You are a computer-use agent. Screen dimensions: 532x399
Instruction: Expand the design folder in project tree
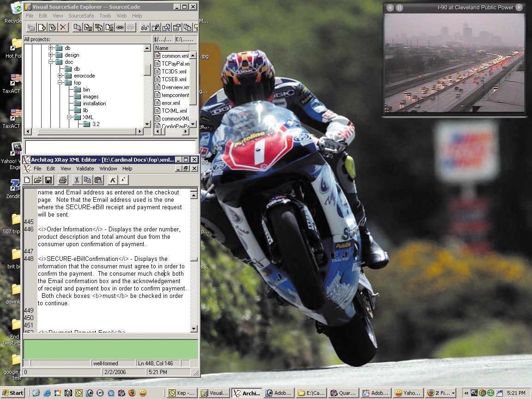[51, 55]
